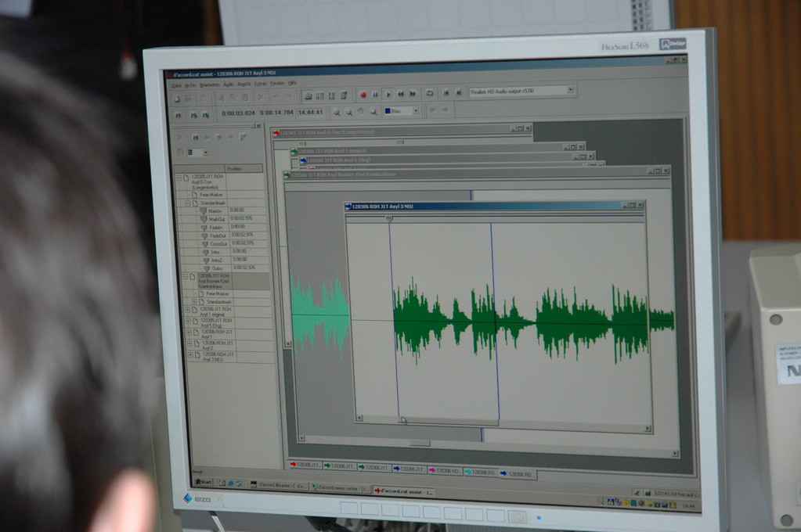The width and height of the screenshot is (801, 532).
Task: Switch to d'accord.news center in the taskbar
Action: pyautogui.click(x=340, y=487)
